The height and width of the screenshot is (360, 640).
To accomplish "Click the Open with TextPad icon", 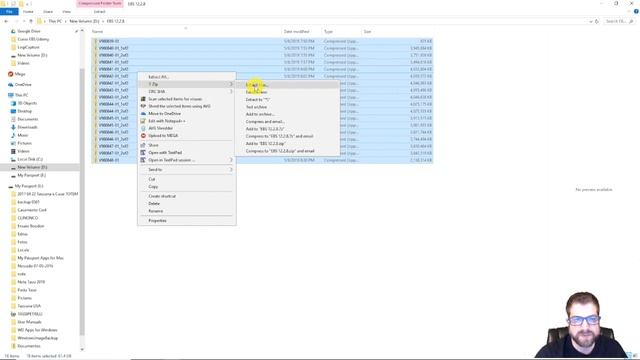I will 143,152.
